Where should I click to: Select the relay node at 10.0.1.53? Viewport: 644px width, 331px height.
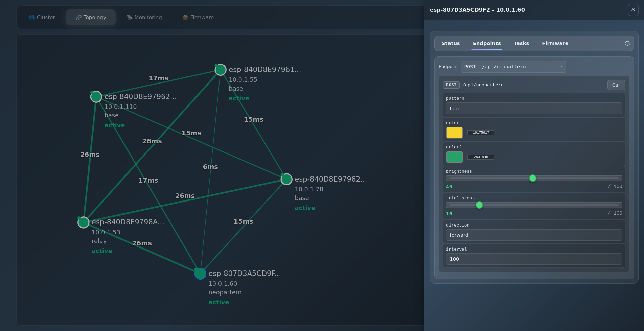84,222
